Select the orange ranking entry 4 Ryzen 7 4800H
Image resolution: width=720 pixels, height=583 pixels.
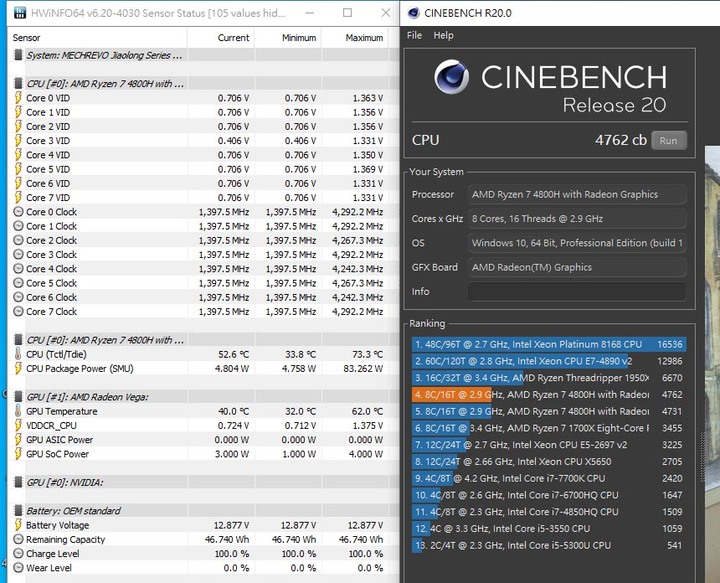coord(549,394)
